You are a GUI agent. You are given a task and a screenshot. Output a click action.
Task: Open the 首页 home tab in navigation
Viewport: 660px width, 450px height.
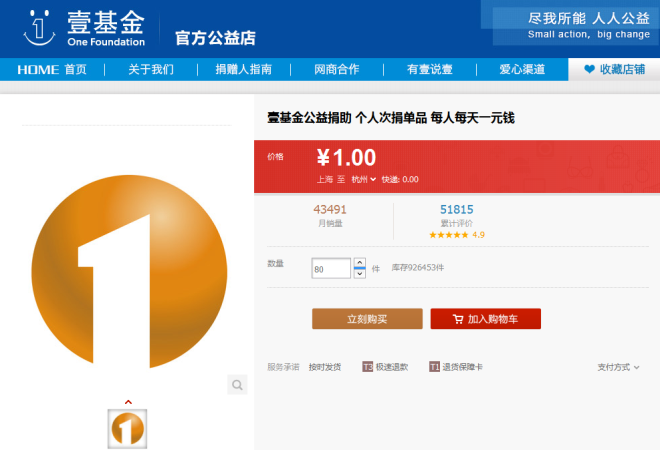(76, 69)
